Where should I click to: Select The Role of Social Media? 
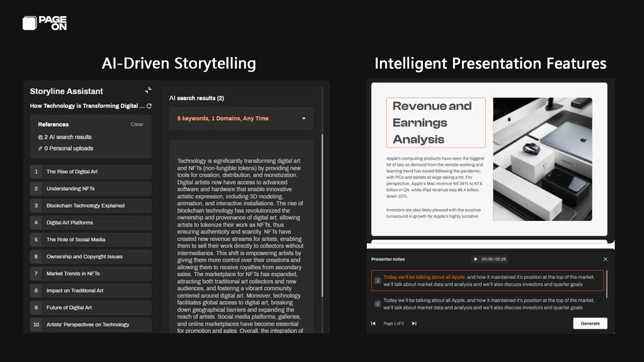coord(91,239)
